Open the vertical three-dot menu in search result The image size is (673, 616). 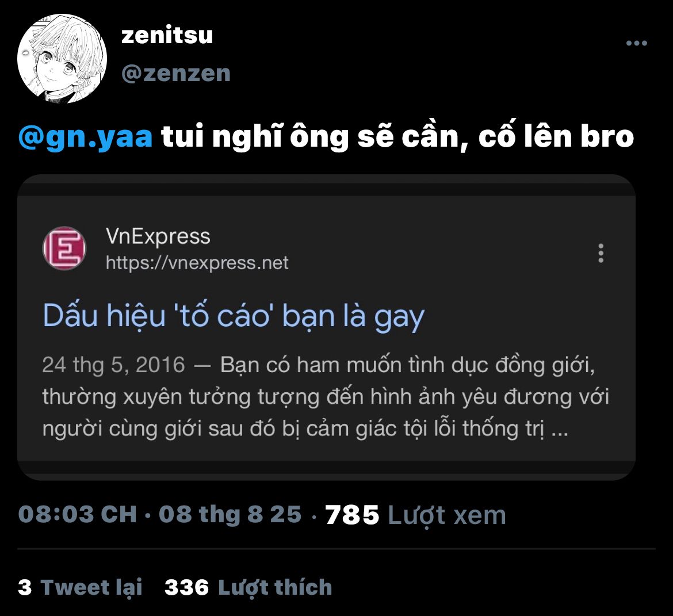point(601,253)
